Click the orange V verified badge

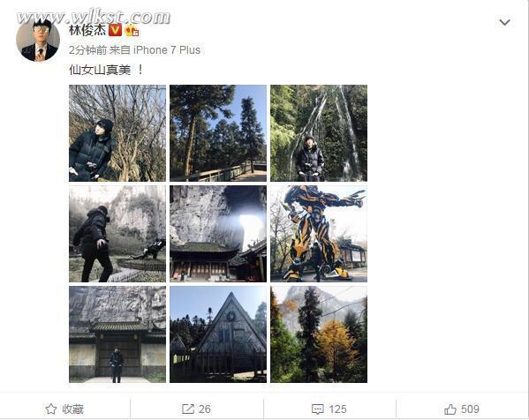click(115, 30)
